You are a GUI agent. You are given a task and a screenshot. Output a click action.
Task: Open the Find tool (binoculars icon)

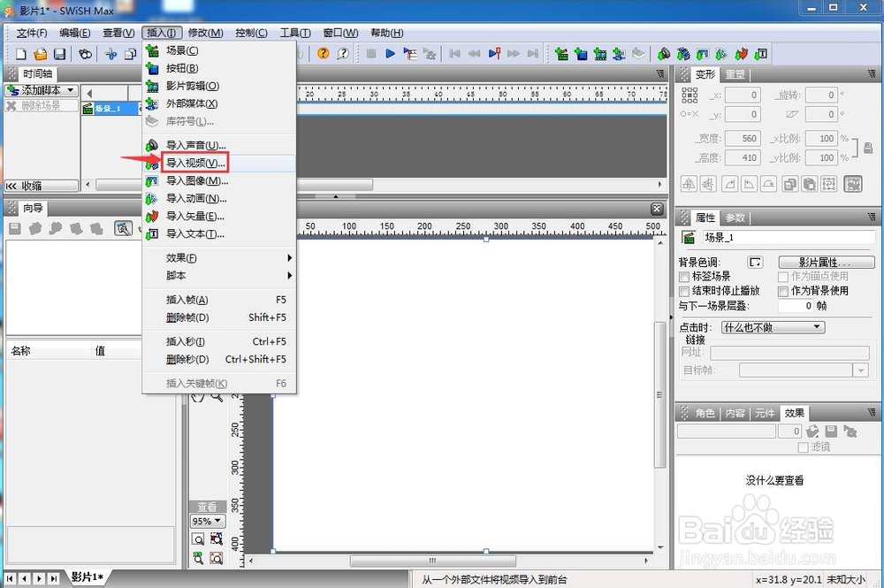point(85,54)
